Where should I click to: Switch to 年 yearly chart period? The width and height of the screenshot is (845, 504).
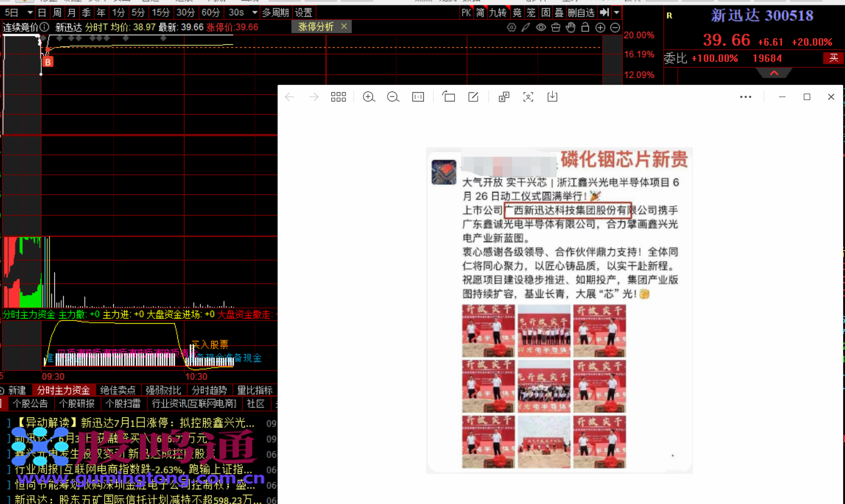(x=101, y=12)
